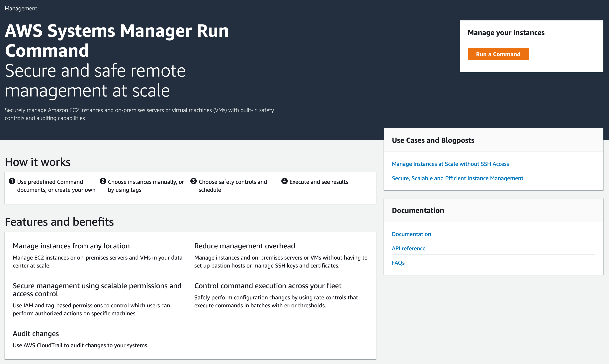Click the Manage your instances header
The height and width of the screenshot is (364, 609).
tap(506, 32)
